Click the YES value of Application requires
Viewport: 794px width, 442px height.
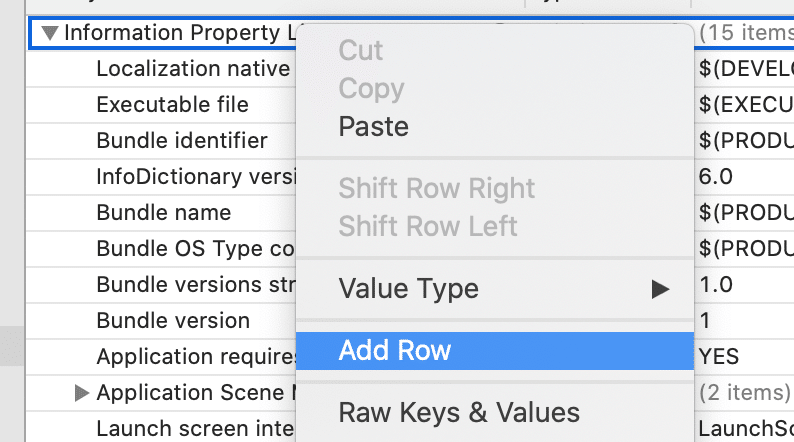click(719, 357)
